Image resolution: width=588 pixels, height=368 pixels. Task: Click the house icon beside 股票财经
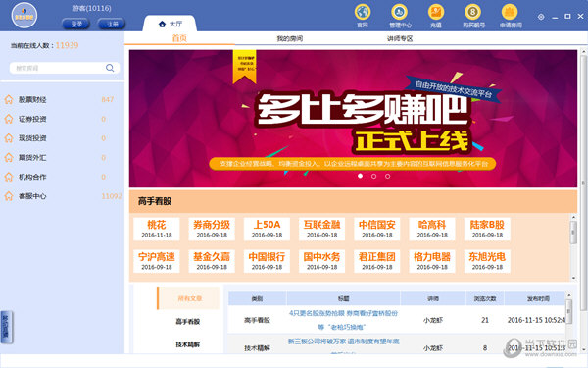click(9, 99)
